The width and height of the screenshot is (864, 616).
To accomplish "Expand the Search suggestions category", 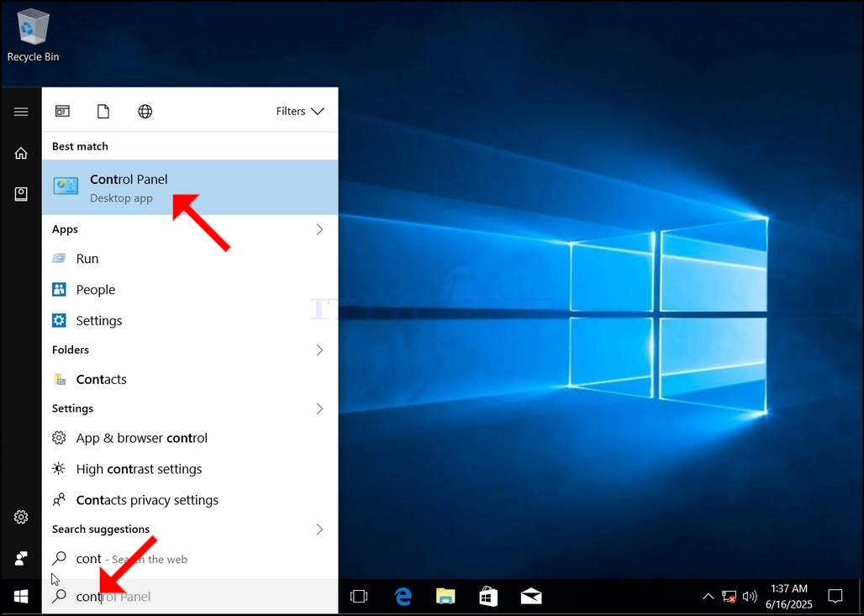I will tap(319, 529).
